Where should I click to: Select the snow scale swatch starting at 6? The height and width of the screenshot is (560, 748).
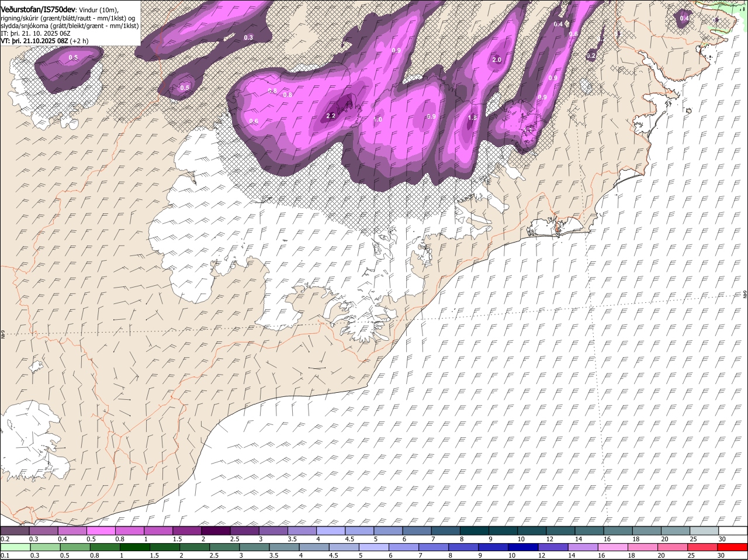[x=417, y=530]
